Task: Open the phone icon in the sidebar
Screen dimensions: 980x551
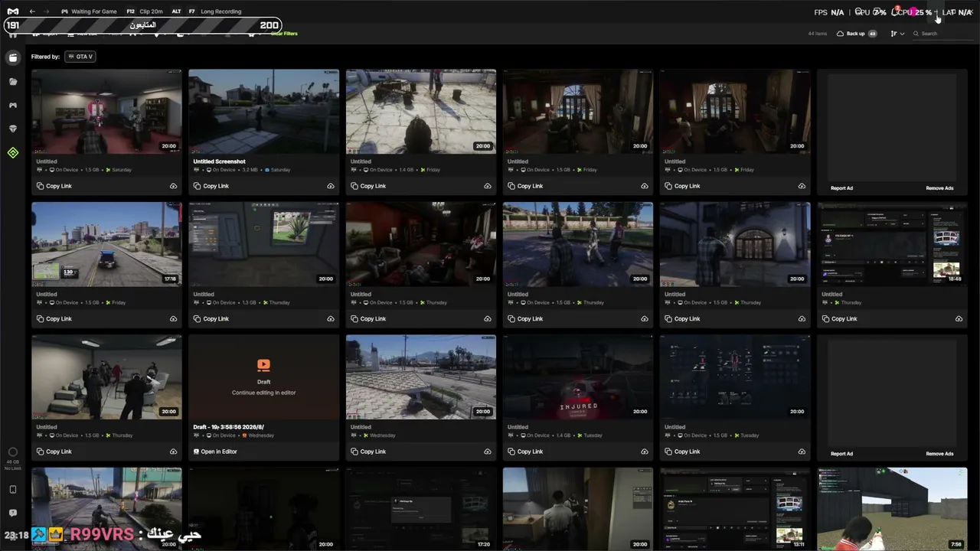Action: pyautogui.click(x=13, y=489)
